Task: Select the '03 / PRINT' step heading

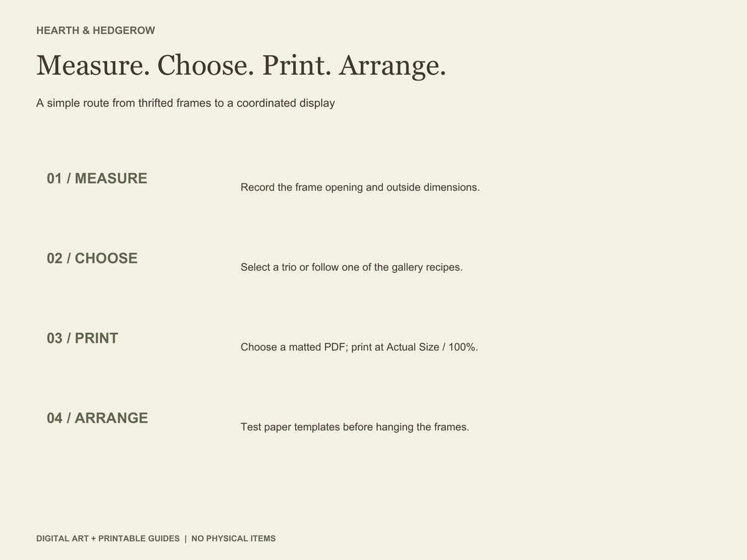Action: pyautogui.click(x=82, y=338)
